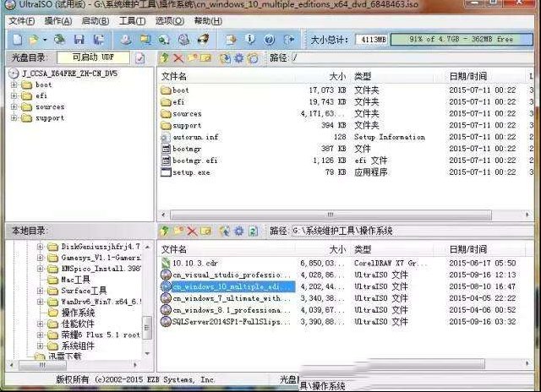Image resolution: width=541 pixels, height=392 pixels.
Task: Click the Convert image format icon
Action: coord(145,40)
